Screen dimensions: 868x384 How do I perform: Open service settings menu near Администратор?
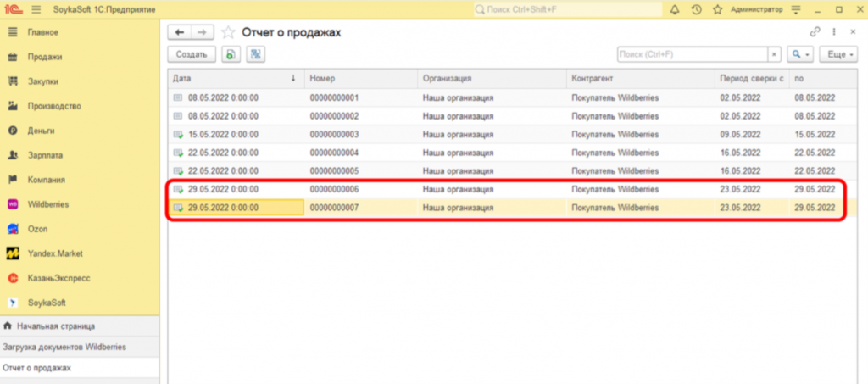click(795, 10)
